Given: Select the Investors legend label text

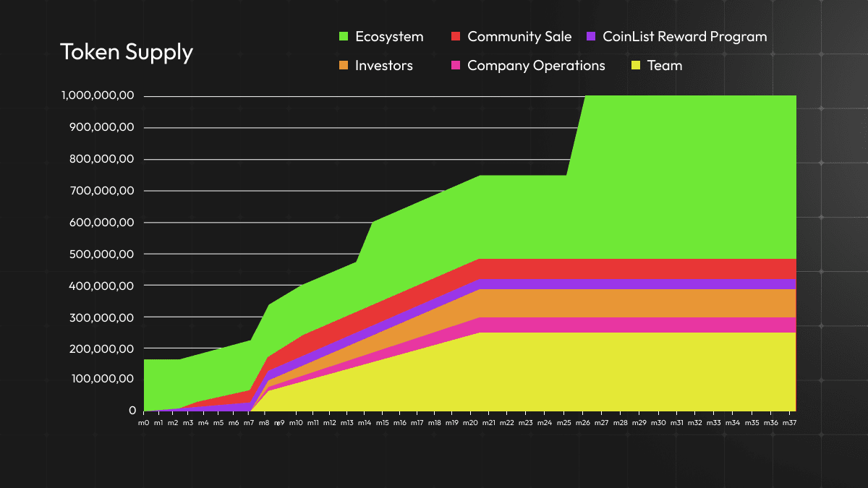Looking at the screenshot, I should [x=384, y=66].
